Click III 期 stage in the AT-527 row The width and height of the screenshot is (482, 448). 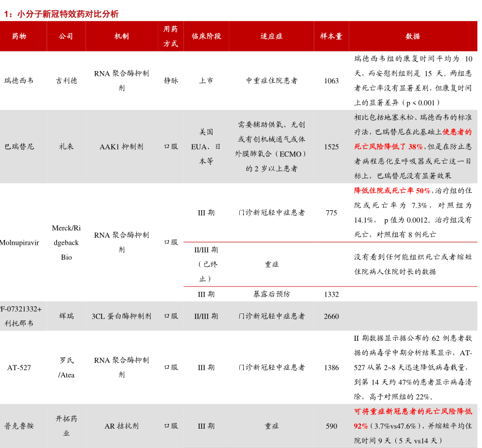(x=206, y=368)
